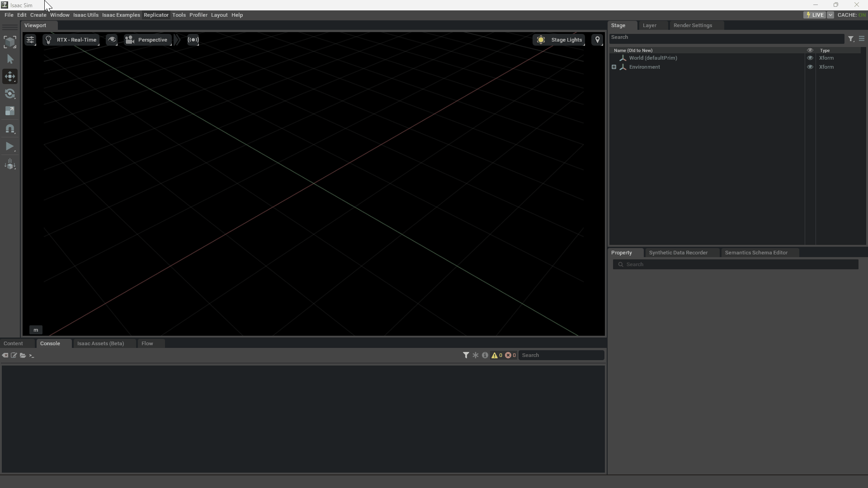Open the Stage options hamburger menu

862,39
